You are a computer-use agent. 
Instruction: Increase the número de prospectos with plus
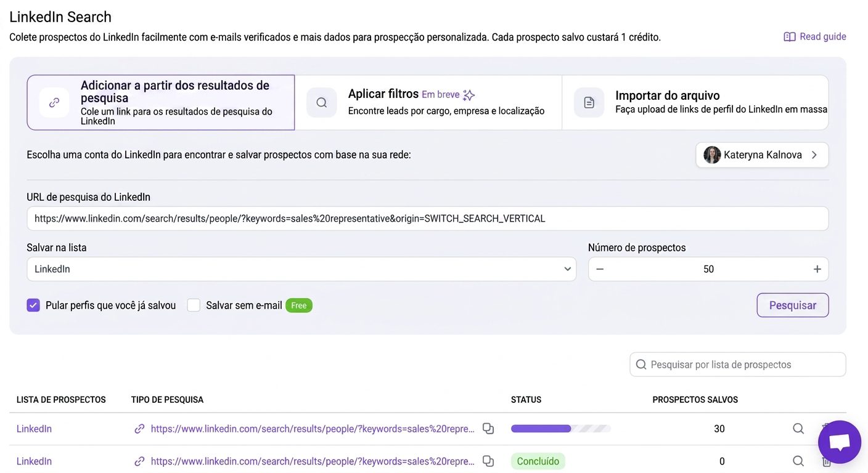817,269
